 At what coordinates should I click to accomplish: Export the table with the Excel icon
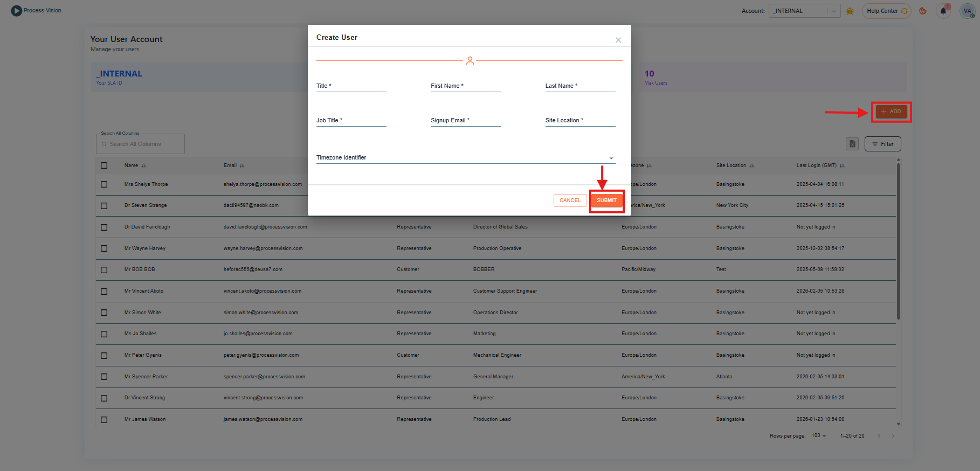pos(852,144)
